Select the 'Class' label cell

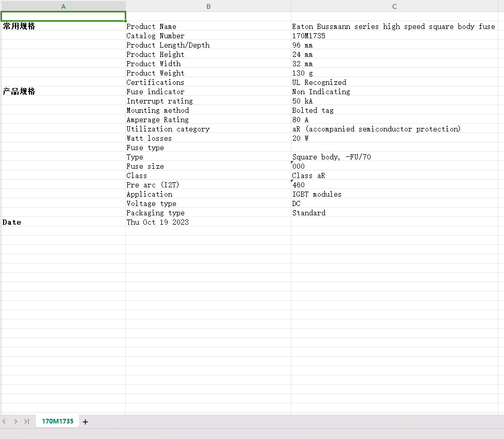point(209,175)
